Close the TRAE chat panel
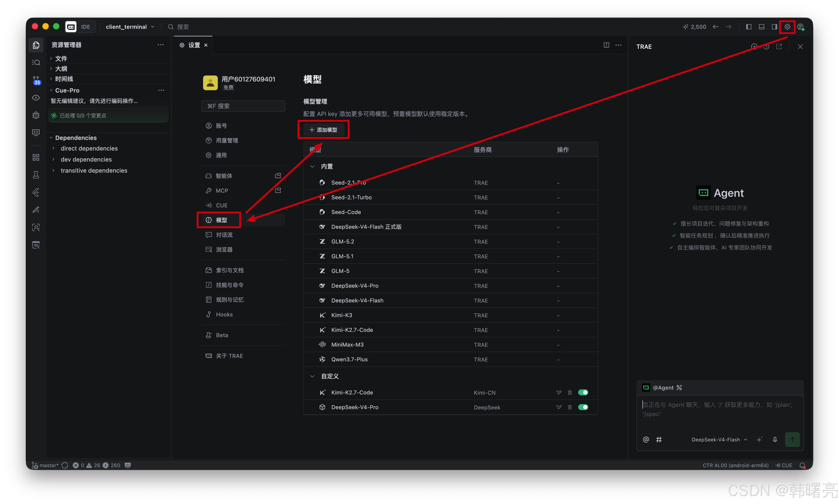The width and height of the screenshot is (839, 504). [800, 46]
